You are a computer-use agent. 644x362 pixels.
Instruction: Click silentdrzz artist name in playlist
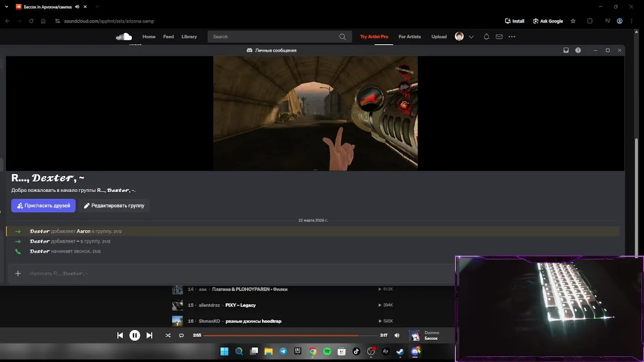click(x=209, y=305)
